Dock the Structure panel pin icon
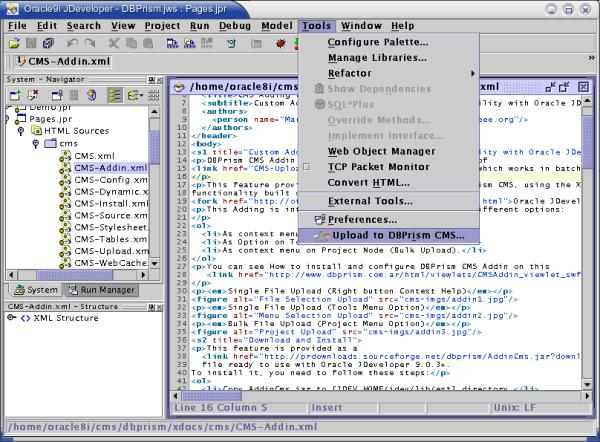The height and width of the screenshot is (442, 600). tap(152, 307)
